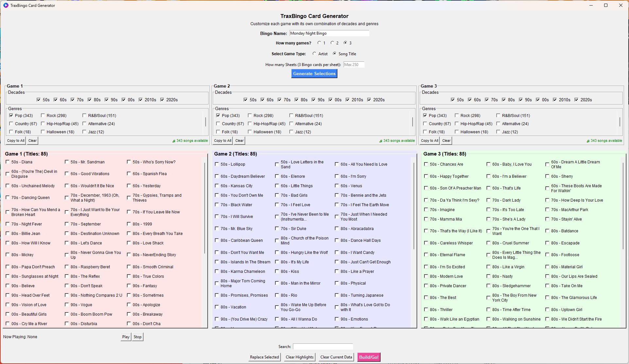
Task: Tick the '80s - Billie Jean' song checkbox
Action: point(8,234)
